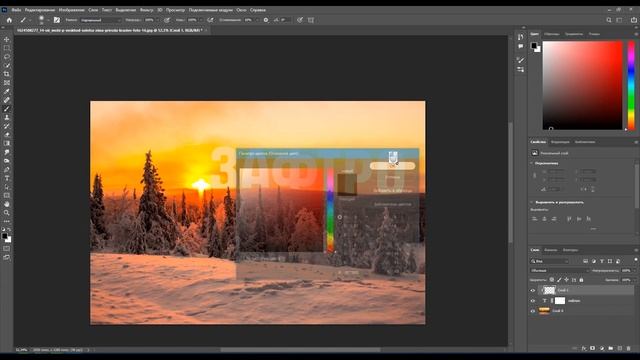The width and height of the screenshot is (640, 360).
Task: Select the Horizontal Type tool
Action: (7, 178)
